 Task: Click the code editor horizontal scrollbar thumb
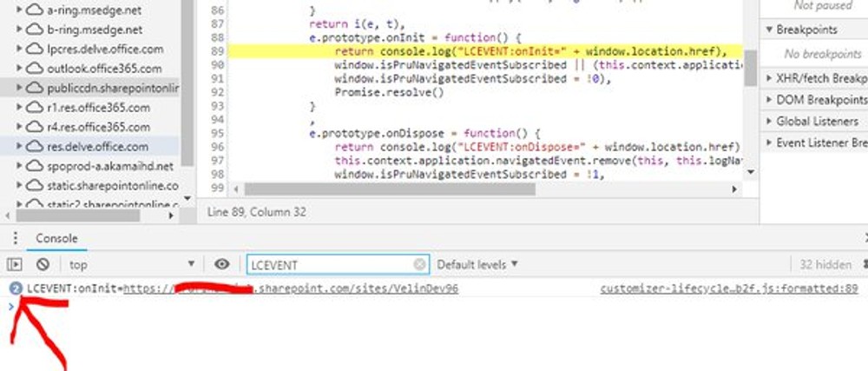(390, 189)
